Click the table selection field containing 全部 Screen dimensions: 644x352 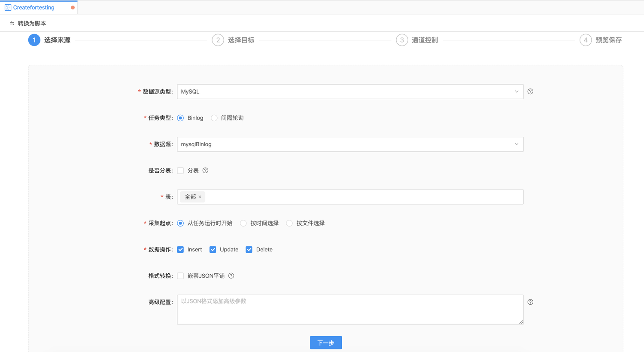click(350, 197)
